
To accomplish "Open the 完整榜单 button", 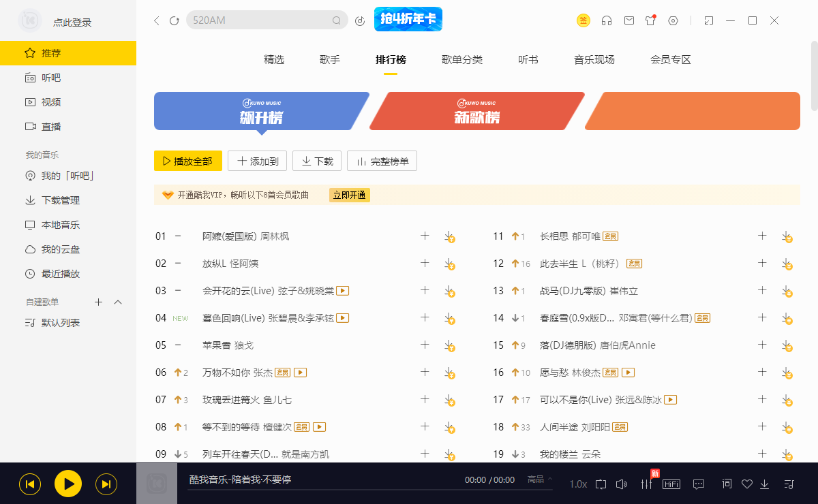I will [x=382, y=161].
